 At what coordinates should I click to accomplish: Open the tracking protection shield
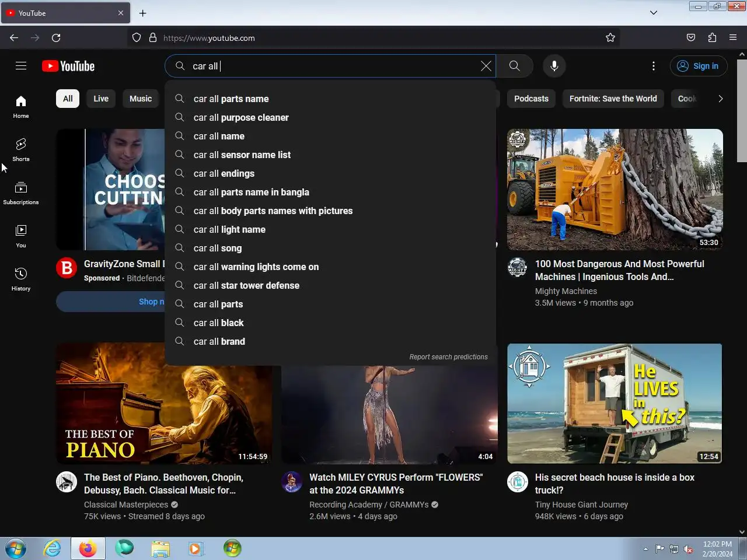[137, 38]
